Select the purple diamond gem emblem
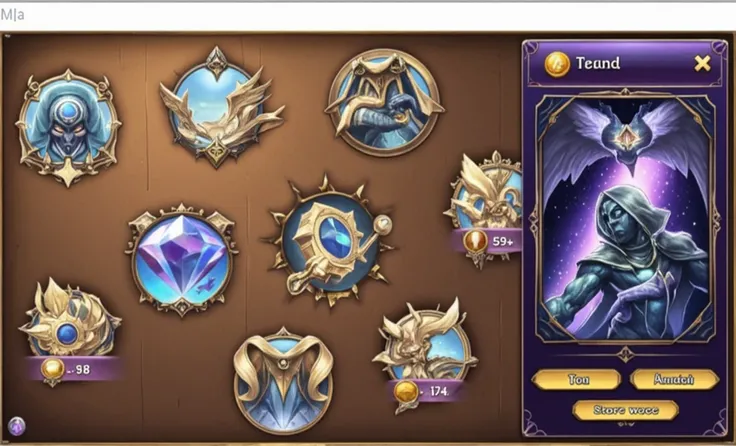This screenshot has height=446, width=736. click(182, 260)
